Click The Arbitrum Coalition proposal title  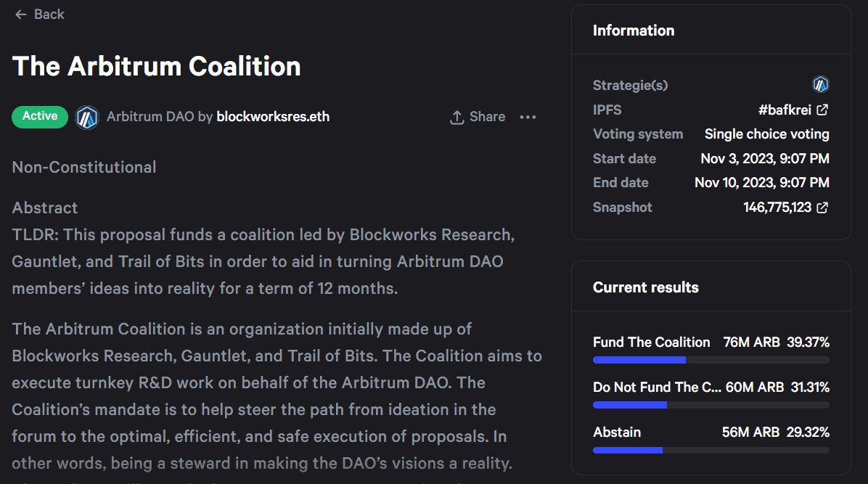(x=157, y=67)
